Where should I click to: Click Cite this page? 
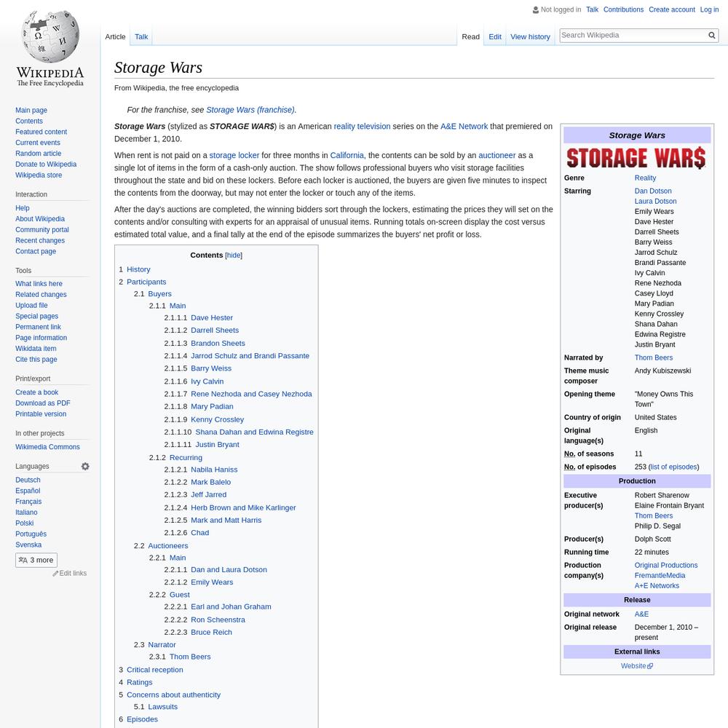(x=36, y=360)
